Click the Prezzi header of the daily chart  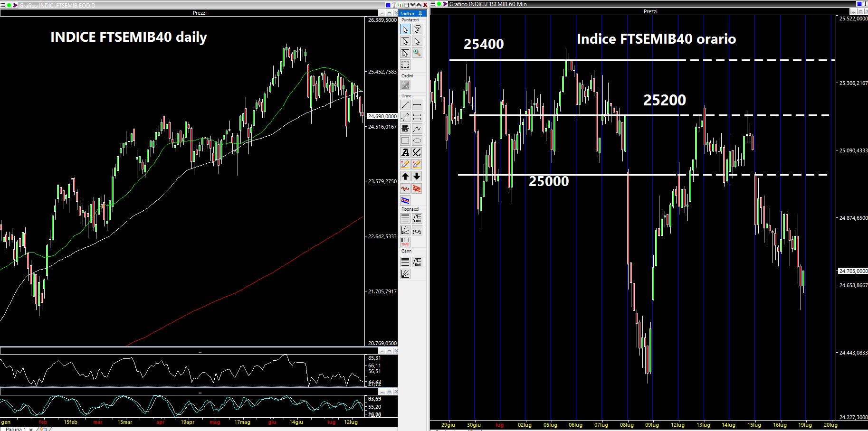pyautogui.click(x=200, y=13)
